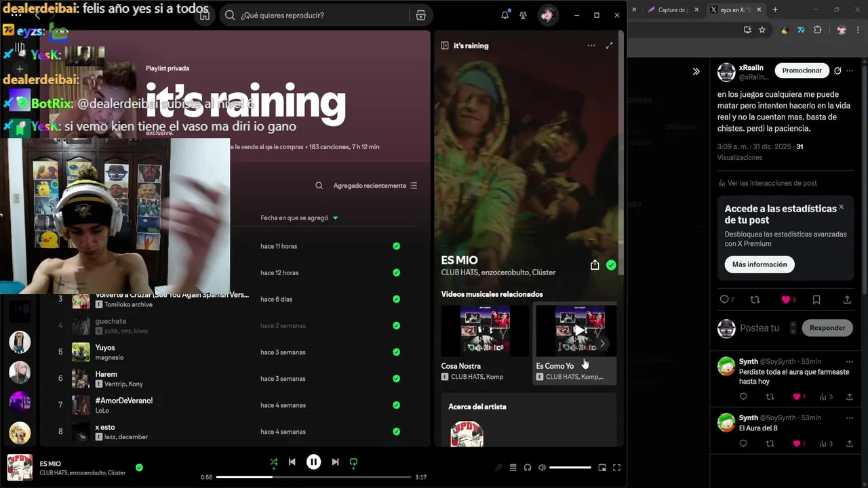Click the '¿Qué quieres reproducir?' search field
This screenshot has width=868, height=488.
(315, 15)
